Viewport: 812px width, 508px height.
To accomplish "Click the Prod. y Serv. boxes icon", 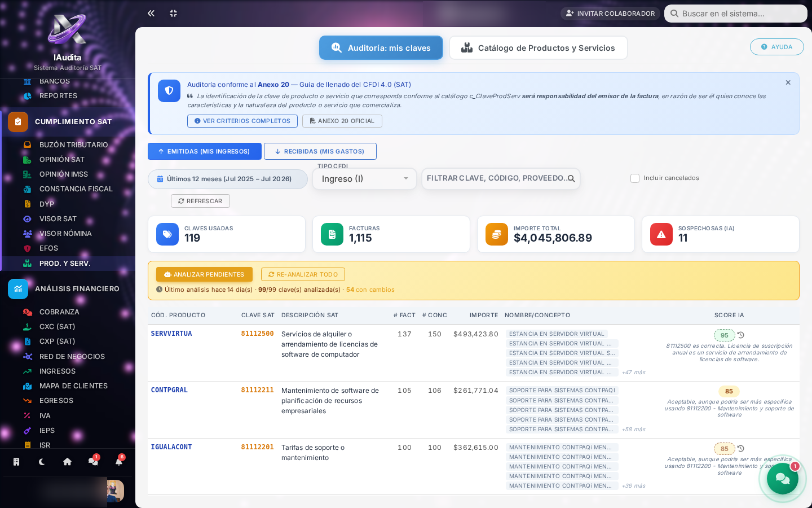I will [x=27, y=263].
